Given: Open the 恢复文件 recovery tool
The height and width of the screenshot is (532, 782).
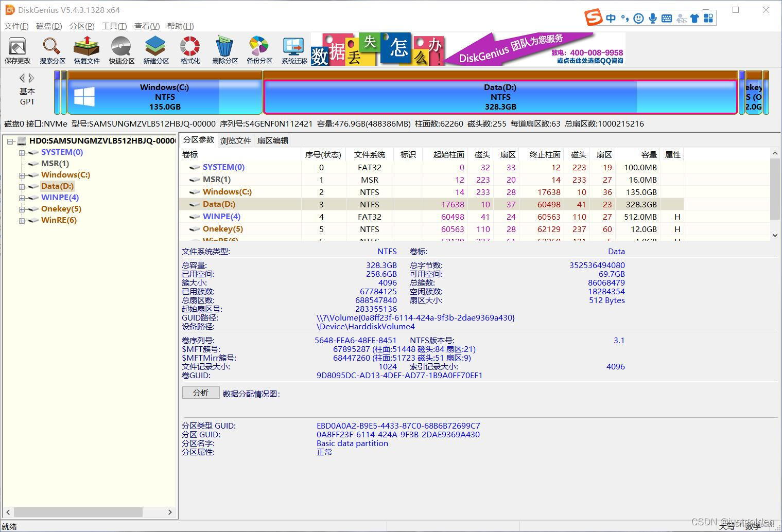Looking at the screenshot, I should tap(86, 49).
